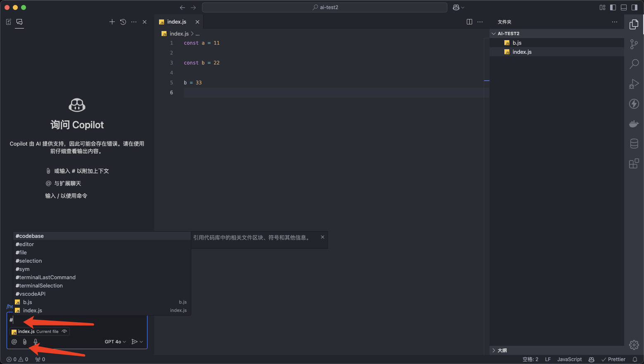644x364 pixels.
Task: Select the index.js editor tab
Action: (179, 22)
